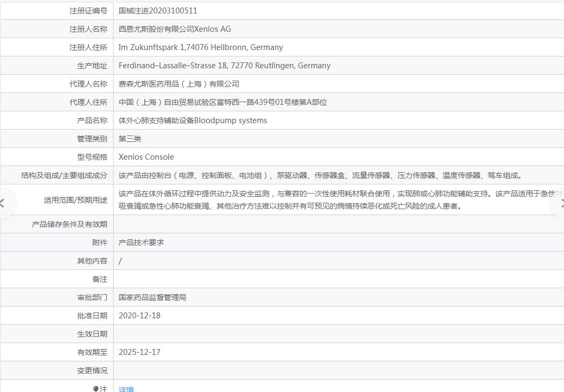Select agent name 费森尤斯医药用品（上海）有限公司
Image resolution: width=564 pixels, height=392 pixels.
(179, 84)
